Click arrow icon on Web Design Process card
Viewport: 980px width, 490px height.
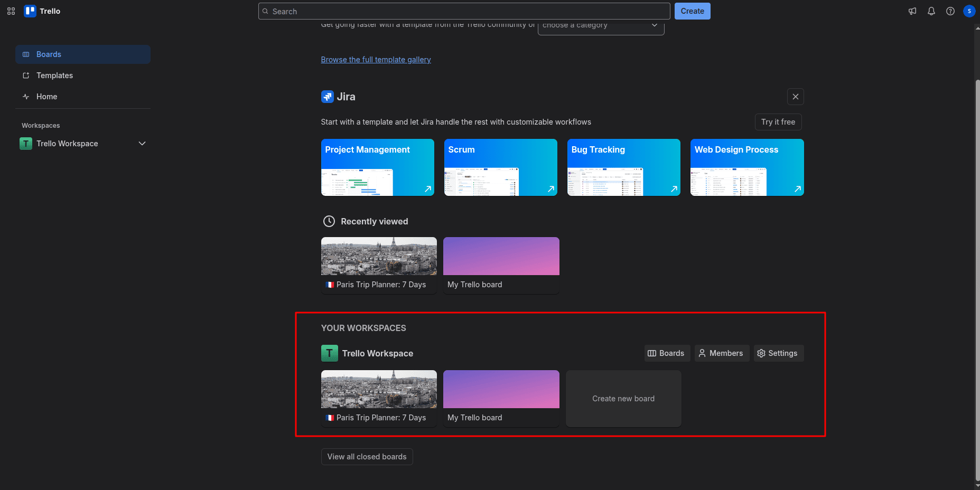point(798,189)
